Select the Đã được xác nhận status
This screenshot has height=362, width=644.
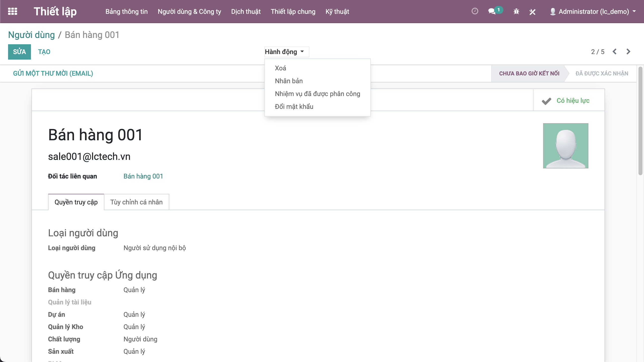[x=602, y=73]
